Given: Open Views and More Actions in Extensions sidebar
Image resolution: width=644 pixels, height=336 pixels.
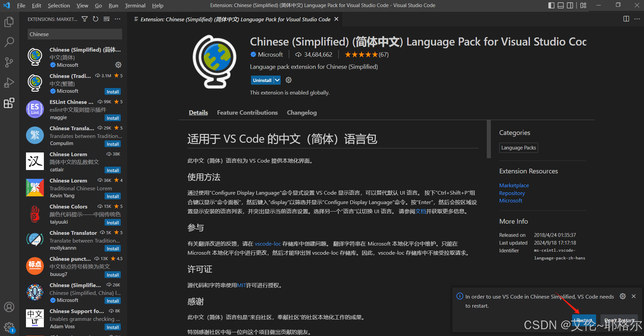Looking at the screenshot, I should tap(117, 19).
